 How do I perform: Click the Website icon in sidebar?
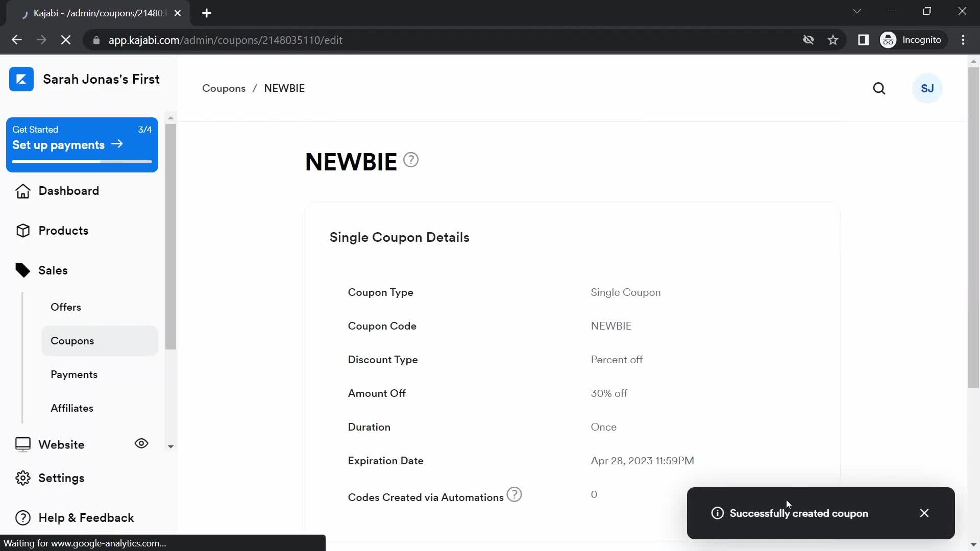click(x=23, y=444)
